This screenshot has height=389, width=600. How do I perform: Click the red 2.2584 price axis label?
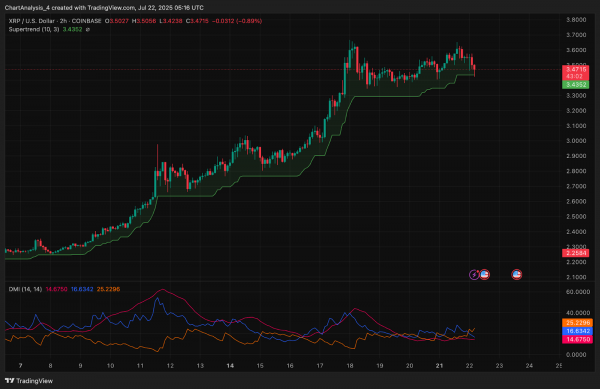(576, 253)
